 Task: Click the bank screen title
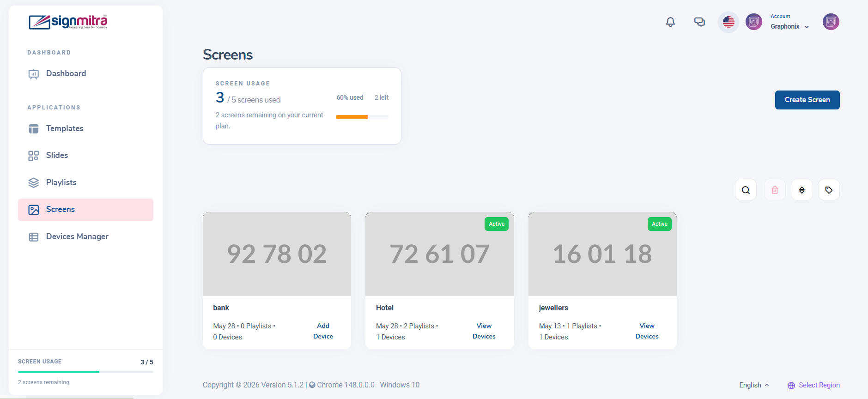221,308
